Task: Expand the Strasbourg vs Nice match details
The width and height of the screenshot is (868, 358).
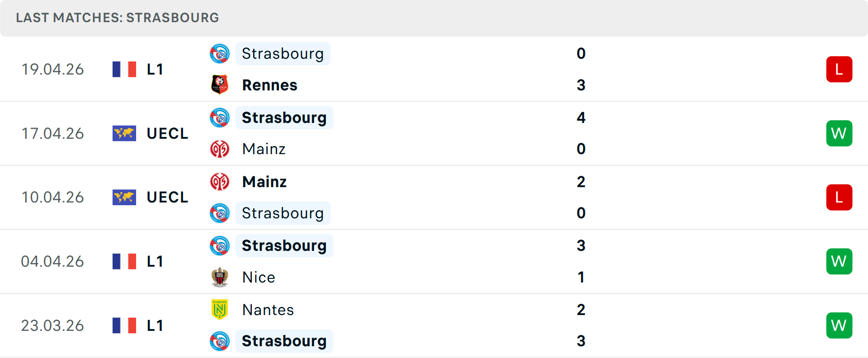Action: pos(434,261)
